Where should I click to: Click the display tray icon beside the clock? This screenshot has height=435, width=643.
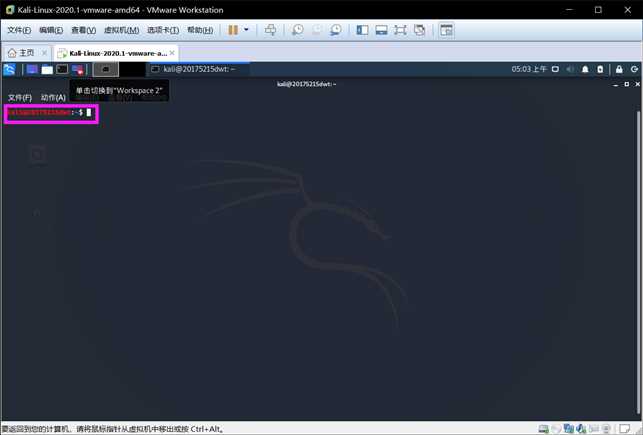[x=555, y=69]
